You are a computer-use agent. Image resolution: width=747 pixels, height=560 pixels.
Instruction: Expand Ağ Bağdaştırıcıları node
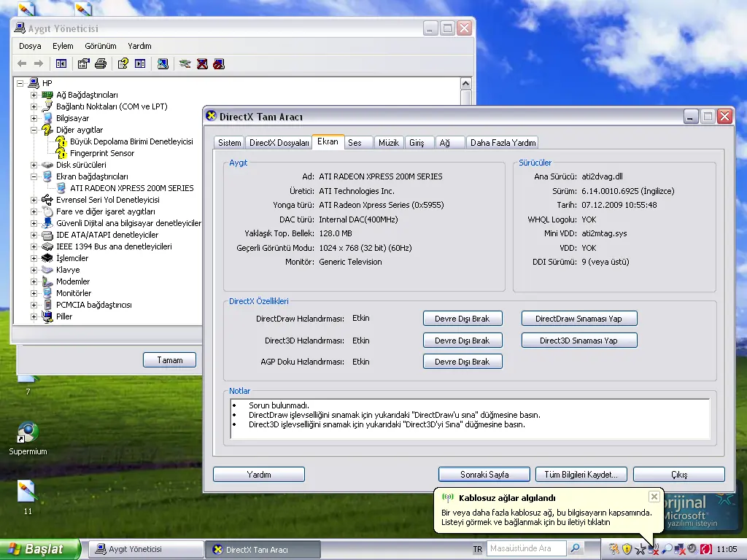click(34, 95)
